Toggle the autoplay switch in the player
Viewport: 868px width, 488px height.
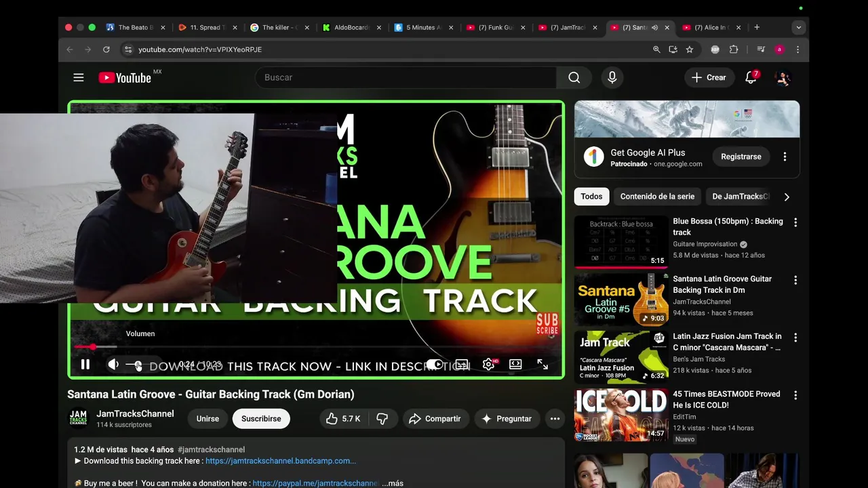coord(435,365)
